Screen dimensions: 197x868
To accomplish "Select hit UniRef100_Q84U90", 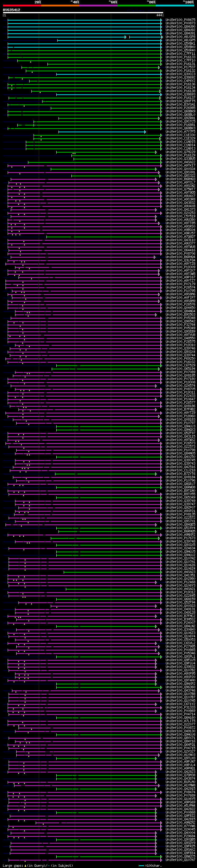I will coord(180,26).
